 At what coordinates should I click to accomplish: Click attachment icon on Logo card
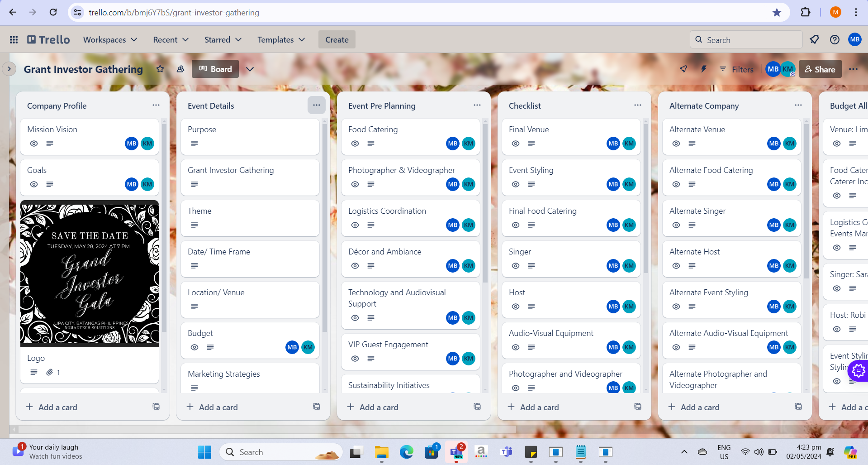click(x=49, y=372)
